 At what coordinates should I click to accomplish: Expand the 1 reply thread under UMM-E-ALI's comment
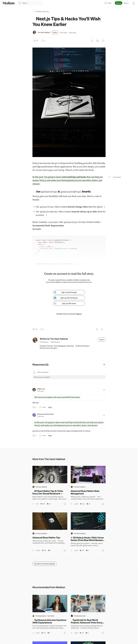pyautogui.click(x=43, y=407)
